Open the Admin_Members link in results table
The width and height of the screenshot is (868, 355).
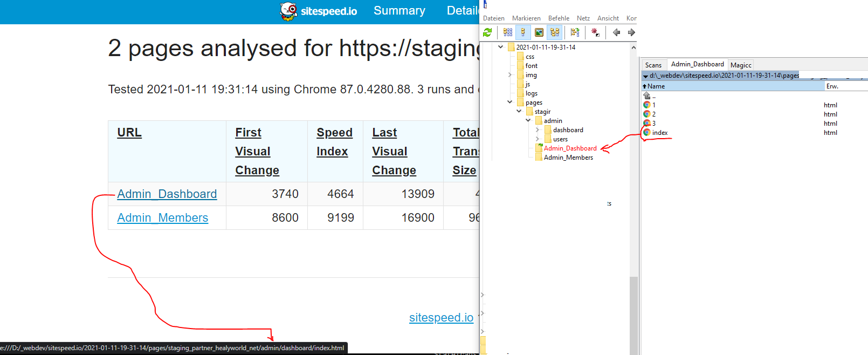coord(163,218)
